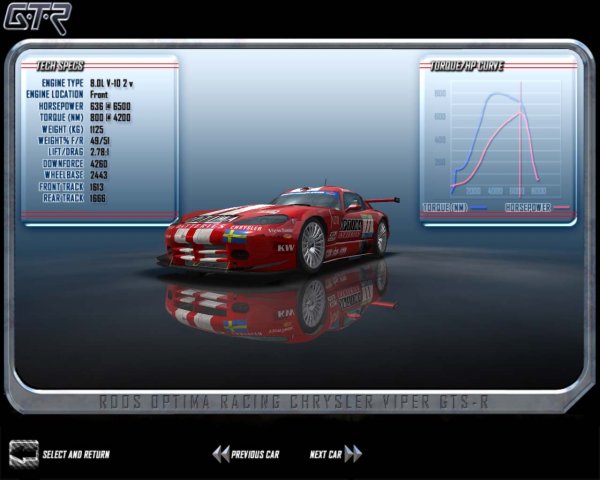The image size is (600, 480).
Task: Click the blue Torque (NM) legend line
Action: click(478, 207)
